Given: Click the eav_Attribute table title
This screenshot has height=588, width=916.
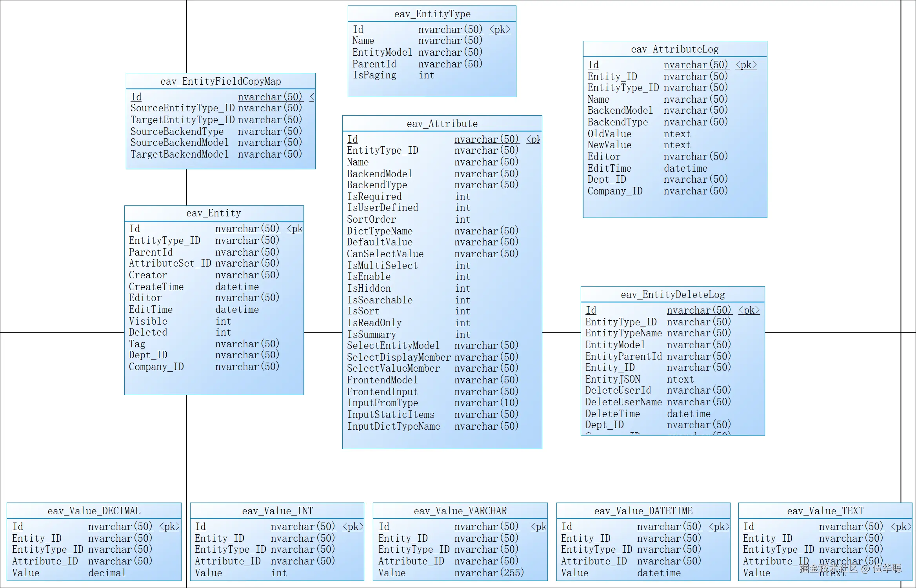Looking at the screenshot, I should pos(442,124).
